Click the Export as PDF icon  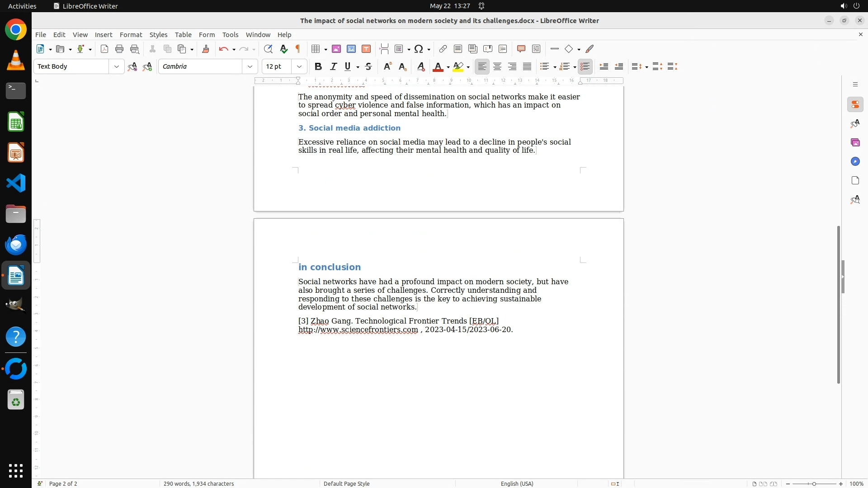[104, 49]
